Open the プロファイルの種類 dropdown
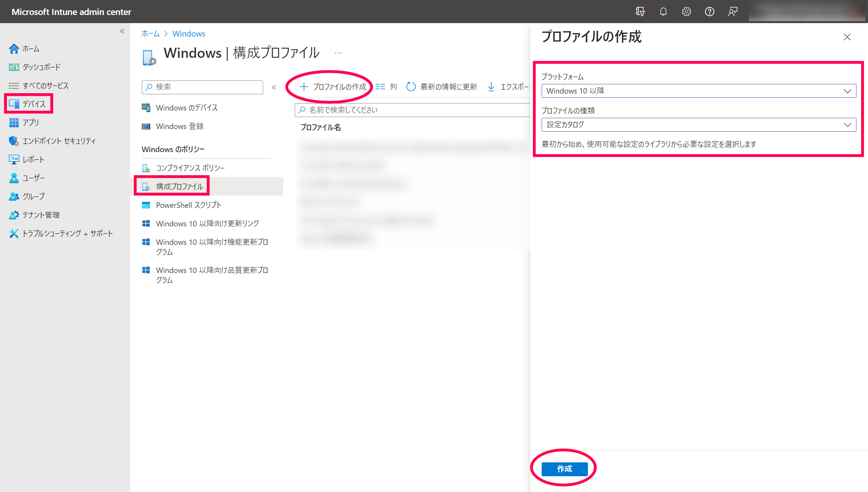Viewport: 868px width, 492px height. coord(698,125)
